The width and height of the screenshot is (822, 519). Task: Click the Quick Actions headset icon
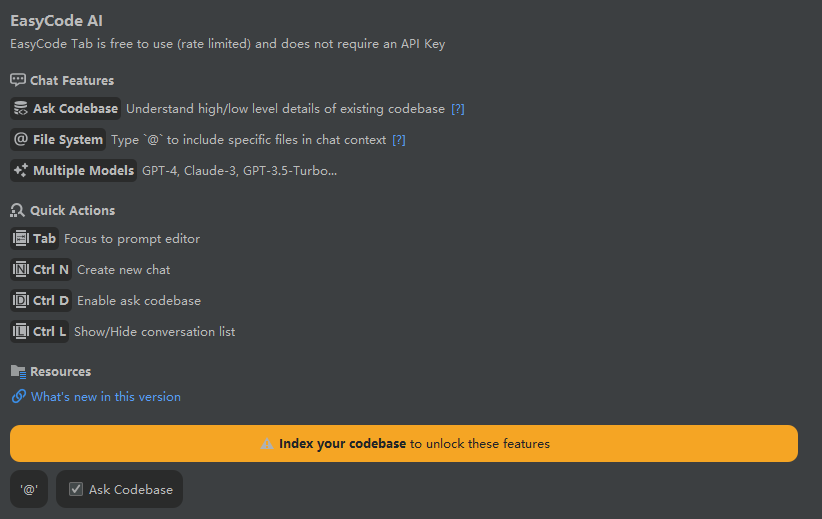17,210
